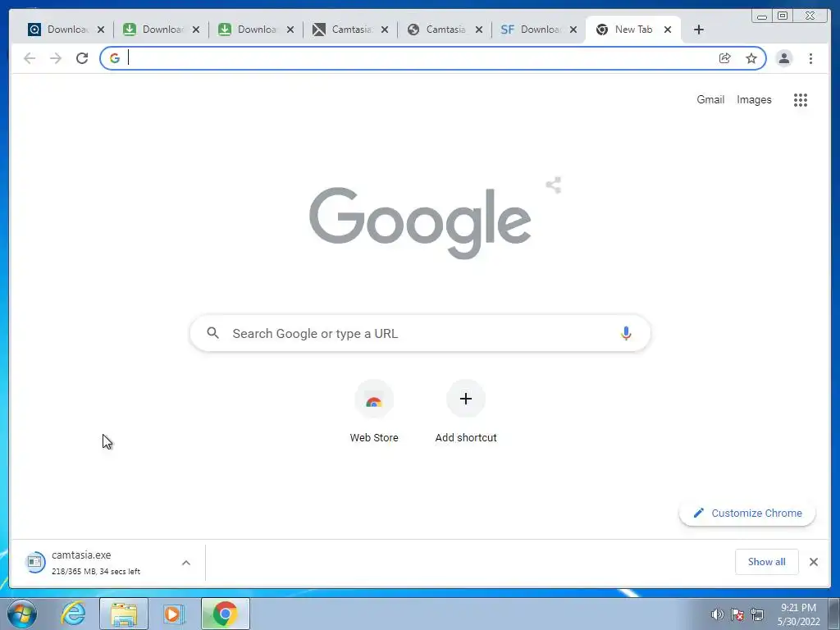The width and height of the screenshot is (840, 630).
Task: Open the Web Store shortcut
Action: point(374,412)
